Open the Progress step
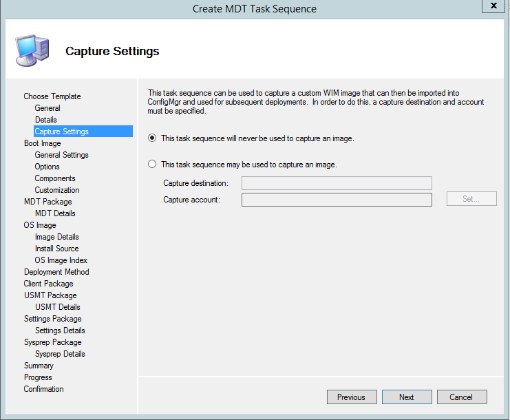The width and height of the screenshot is (510, 420). click(38, 377)
